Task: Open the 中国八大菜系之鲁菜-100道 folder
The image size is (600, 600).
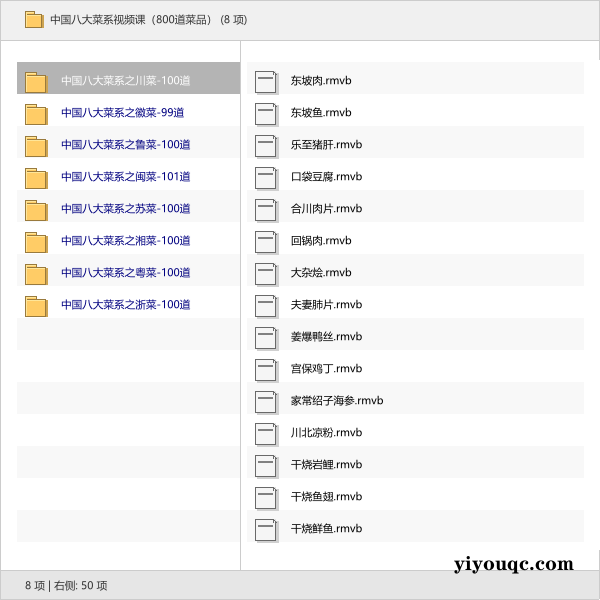Action: click(x=125, y=145)
